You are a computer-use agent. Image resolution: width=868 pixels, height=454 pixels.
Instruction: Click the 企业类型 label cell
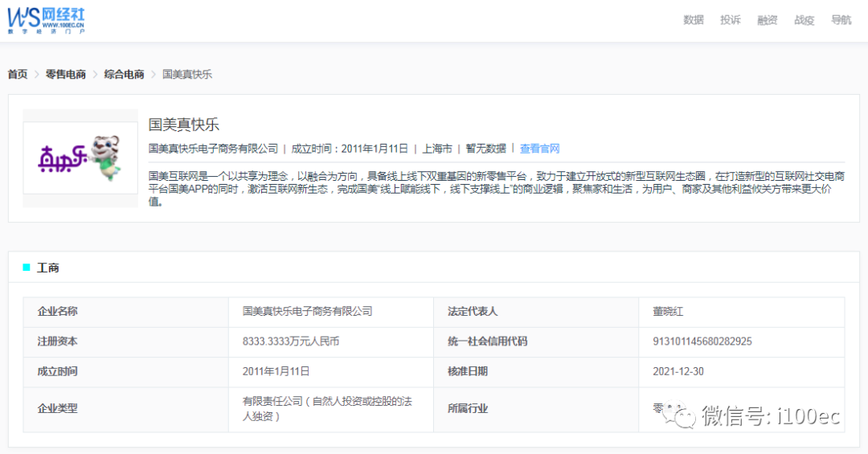click(x=125, y=409)
